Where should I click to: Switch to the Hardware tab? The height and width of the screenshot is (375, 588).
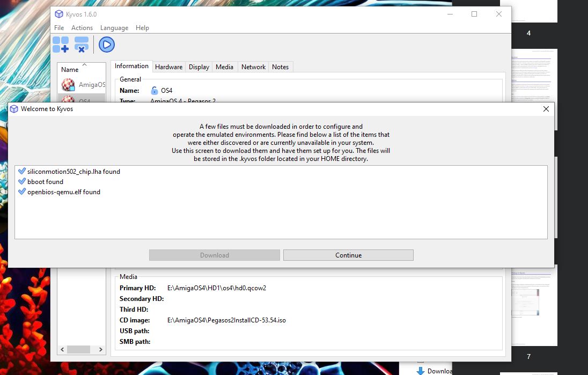(x=169, y=67)
